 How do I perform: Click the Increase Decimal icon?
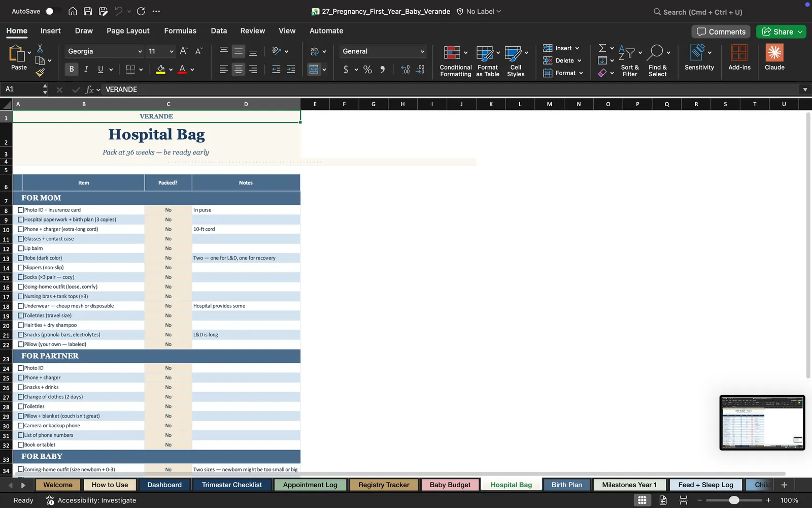(405, 70)
